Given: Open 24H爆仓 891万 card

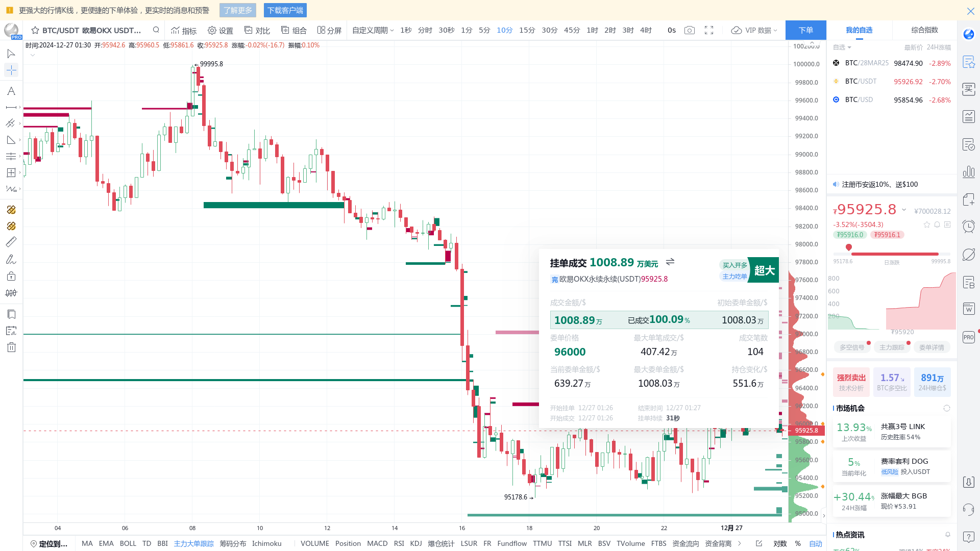Looking at the screenshot, I should 933,382.
